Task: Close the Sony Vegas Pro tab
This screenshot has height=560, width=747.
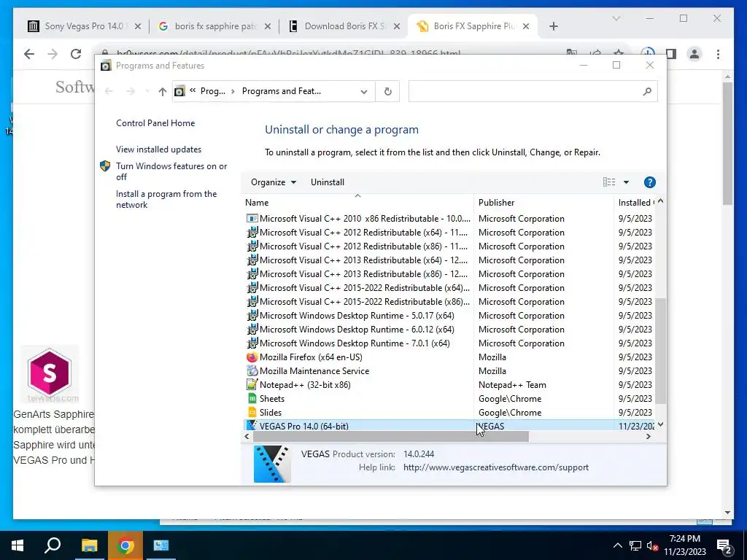Action: coord(138,27)
